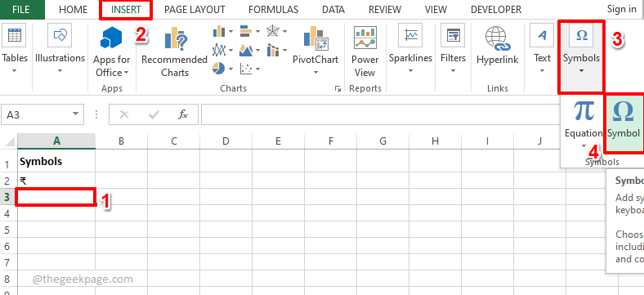Go to the REVIEW tab

pos(385,10)
